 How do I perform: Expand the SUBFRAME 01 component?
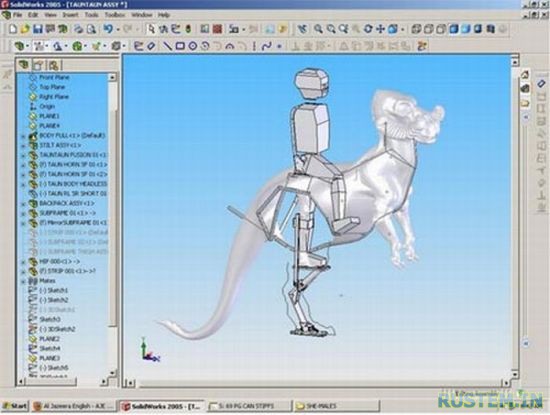24,214
